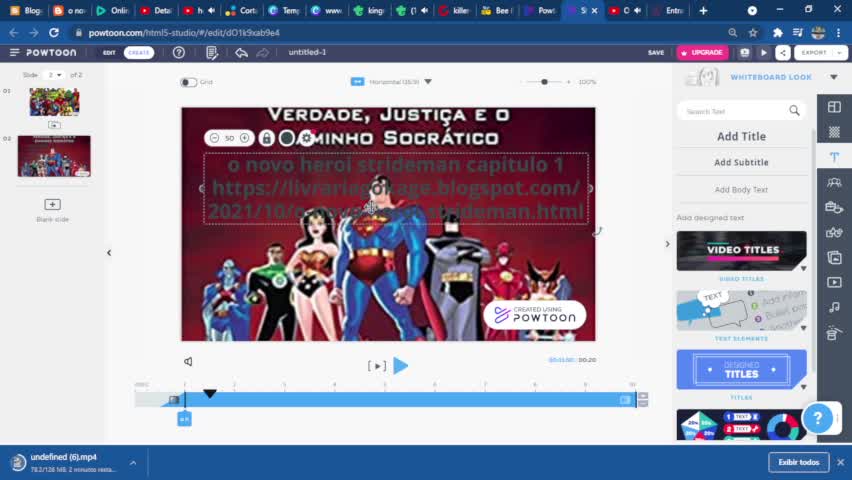Open the Layouts panel in the right sidebar
Image resolution: width=852 pixels, height=480 pixels.
pos(834,107)
